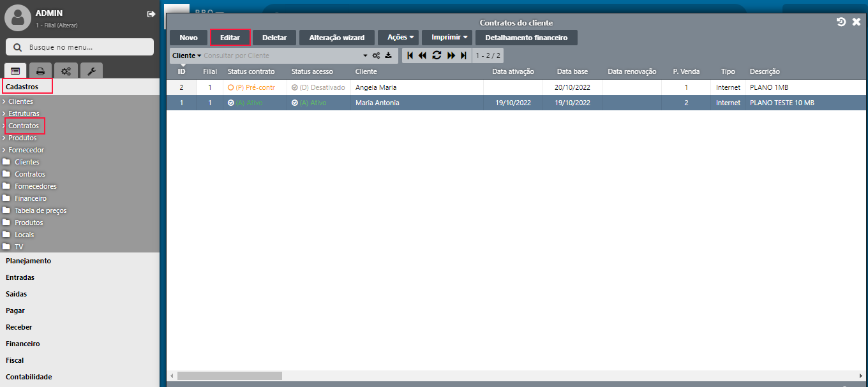Expand the Estruturas tree item

pyautogui.click(x=24, y=113)
